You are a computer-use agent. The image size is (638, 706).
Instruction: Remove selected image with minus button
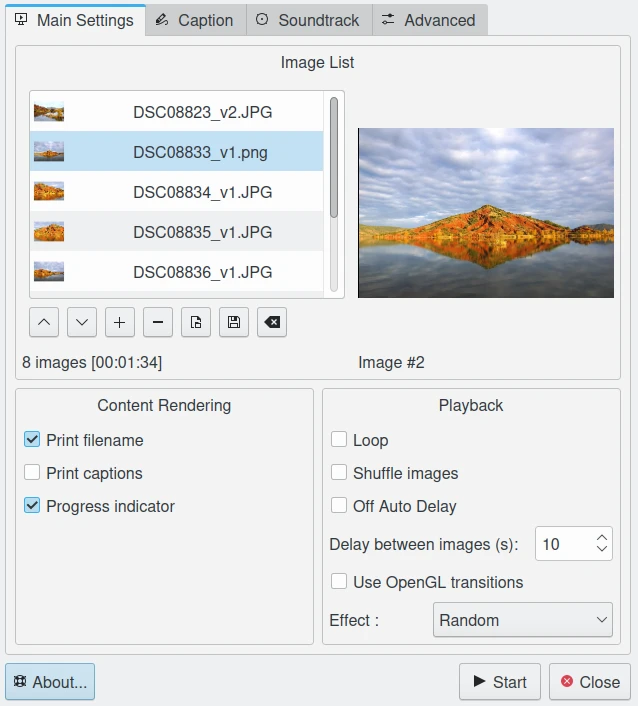coord(157,322)
